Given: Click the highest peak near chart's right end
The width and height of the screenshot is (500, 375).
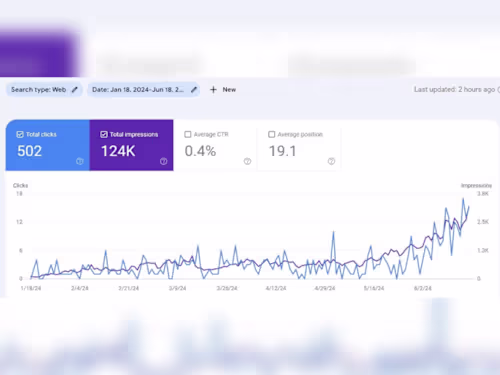Looking at the screenshot, I should click(x=463, y=199).
